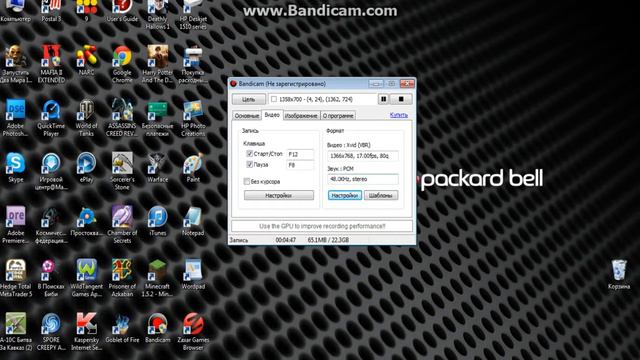
Task: Click the Шаблоны button
Action: point(380,196)
